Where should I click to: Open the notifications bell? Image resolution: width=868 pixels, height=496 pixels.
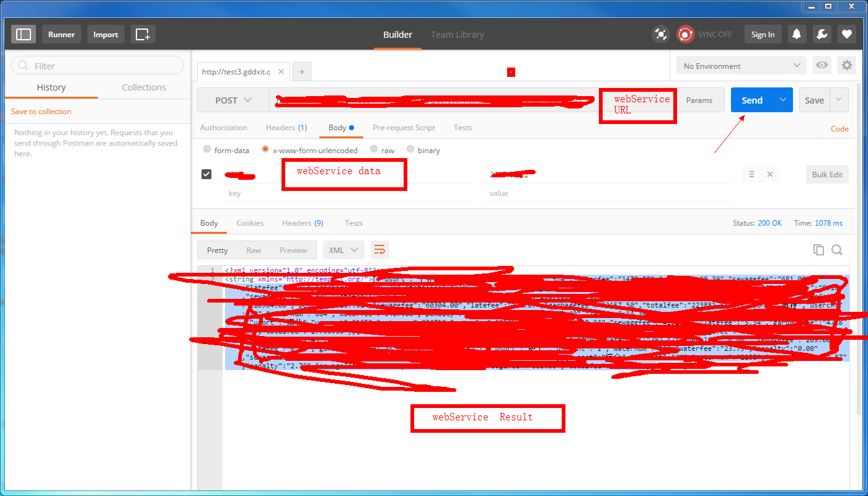pos(797,34)
